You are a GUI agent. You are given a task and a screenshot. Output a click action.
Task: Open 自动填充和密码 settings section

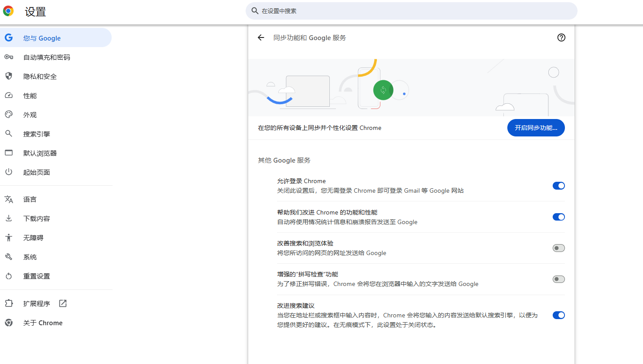pyautogui.click(x=56, y=57)
